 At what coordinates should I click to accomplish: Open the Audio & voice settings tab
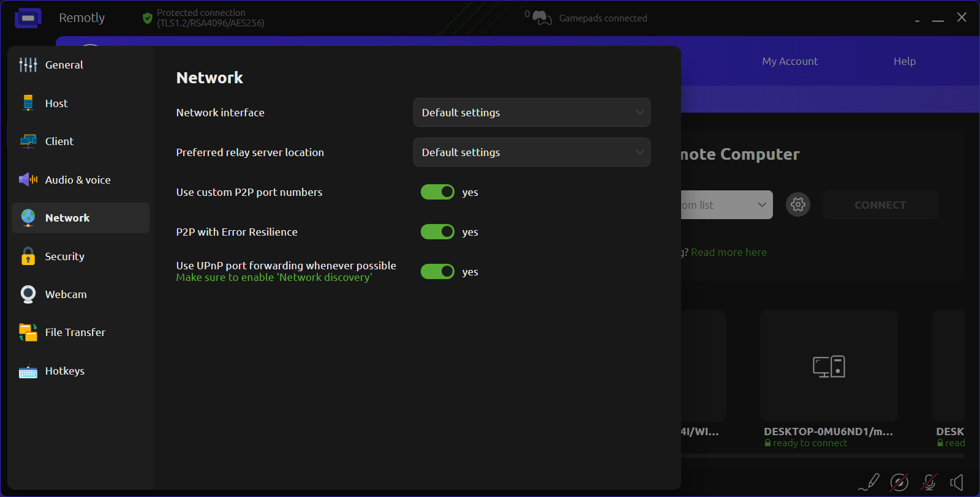pyautogui.click(x=77, y=180)
